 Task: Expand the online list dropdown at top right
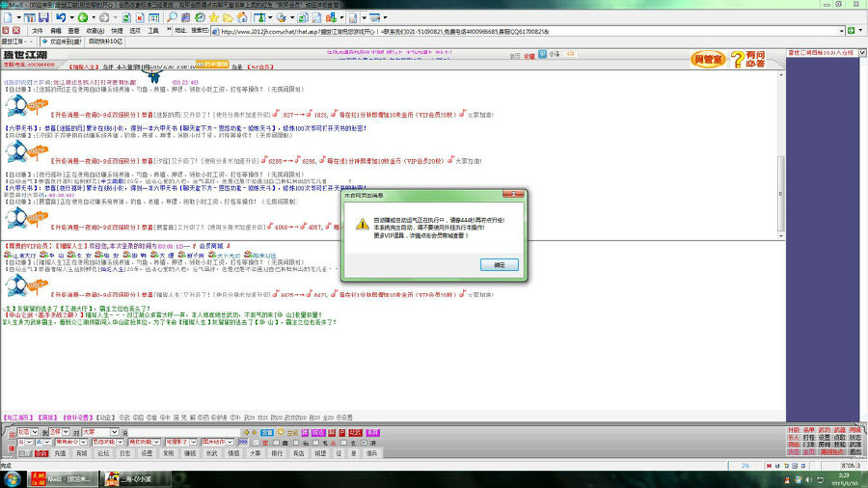click(x=862, y=53)
